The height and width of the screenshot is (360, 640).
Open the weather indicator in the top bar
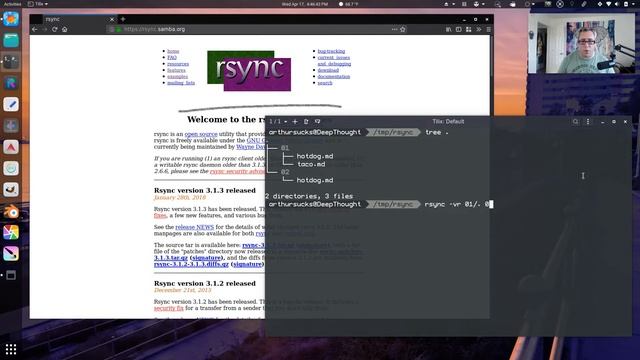[349, 4]
